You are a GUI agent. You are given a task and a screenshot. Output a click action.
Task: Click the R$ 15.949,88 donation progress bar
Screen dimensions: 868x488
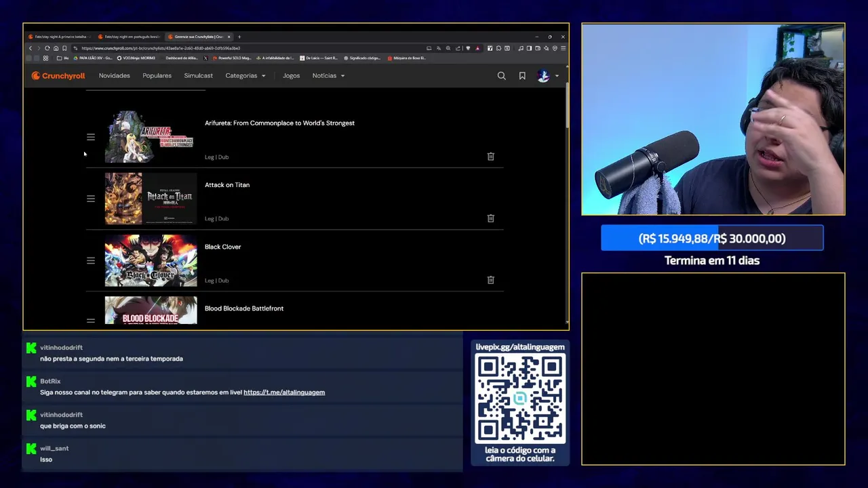712,239
